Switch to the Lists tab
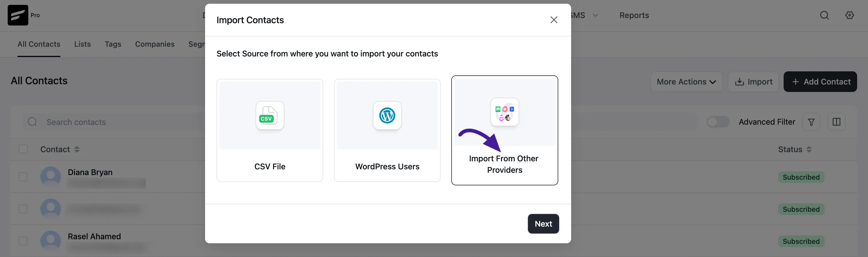Screen dimensions: 868x257 tap(83, 44)
